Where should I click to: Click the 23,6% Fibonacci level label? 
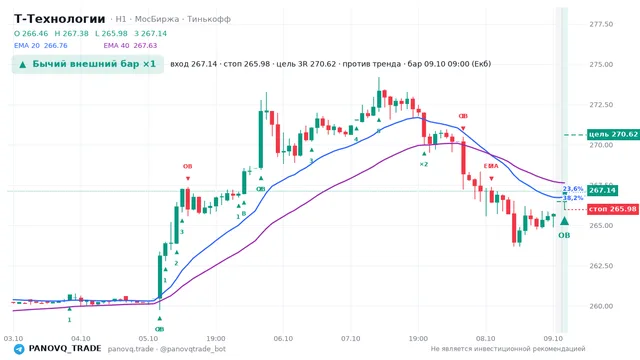tap(573, 189)
